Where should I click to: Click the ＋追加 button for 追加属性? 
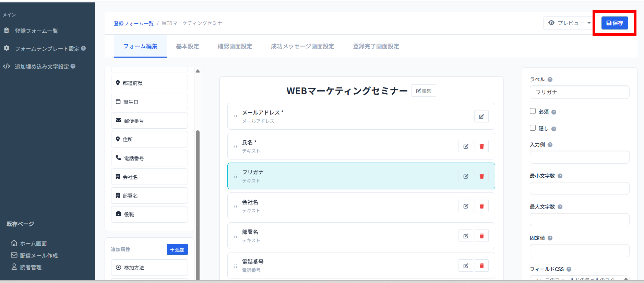point(177,249)
